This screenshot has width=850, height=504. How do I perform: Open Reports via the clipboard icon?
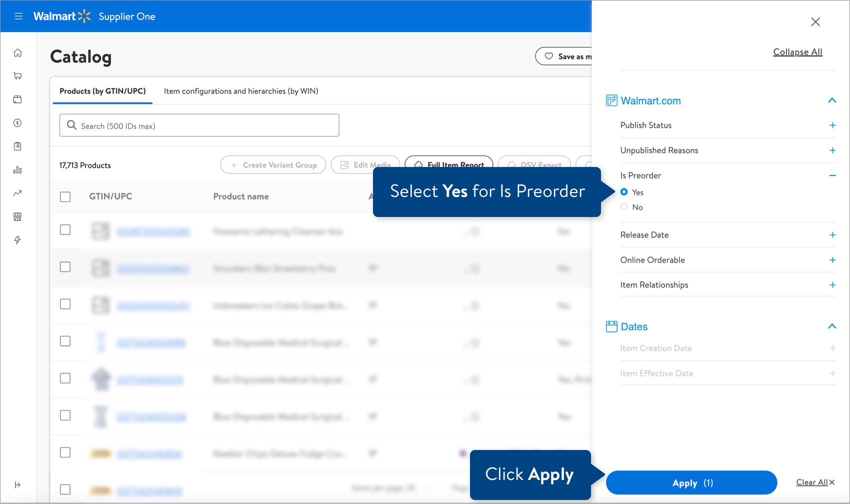[18, 146]
